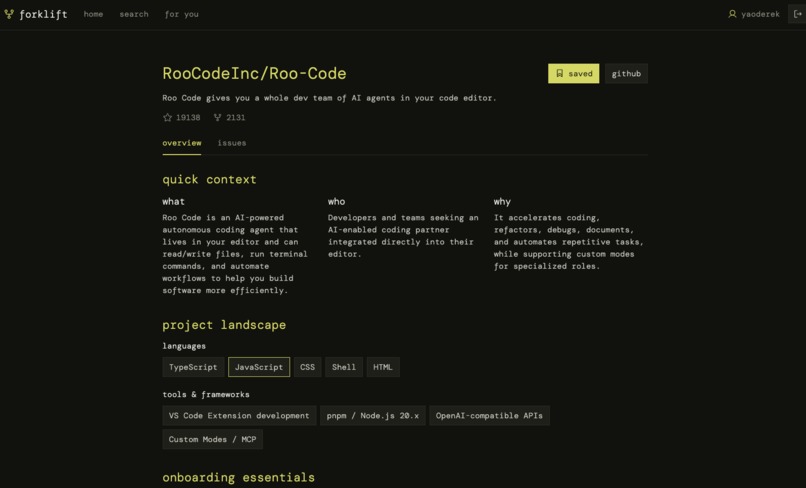The height and width of the screenshot is (488, 806).
Task: Click the quick context heading
Action: click(x=209, y=179)
